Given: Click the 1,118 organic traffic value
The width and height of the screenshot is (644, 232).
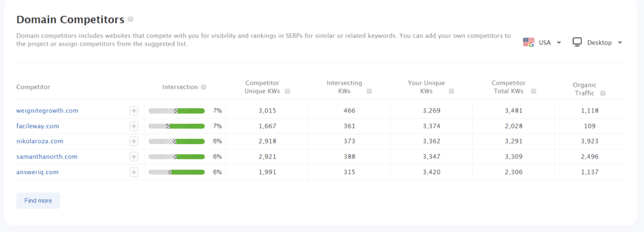Looking at the screenshot, I should (589, 111).
